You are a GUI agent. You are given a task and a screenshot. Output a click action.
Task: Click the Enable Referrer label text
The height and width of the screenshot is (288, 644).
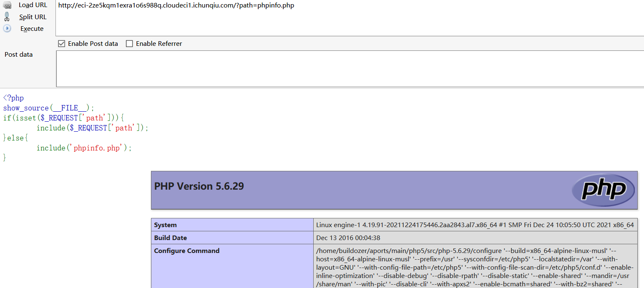[159, 44]
